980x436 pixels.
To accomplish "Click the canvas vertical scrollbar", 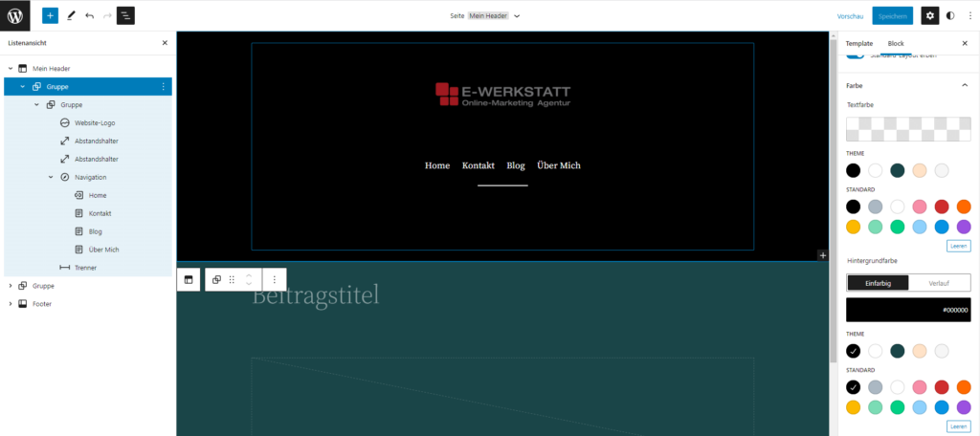I will pyautogui.click(x=833, y=200).
